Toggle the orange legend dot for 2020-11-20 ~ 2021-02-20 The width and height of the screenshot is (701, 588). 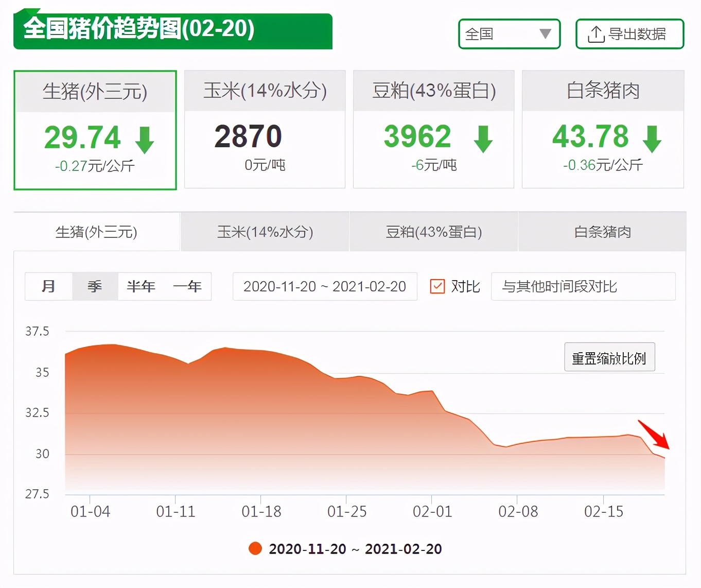click(x=255, y=548)
